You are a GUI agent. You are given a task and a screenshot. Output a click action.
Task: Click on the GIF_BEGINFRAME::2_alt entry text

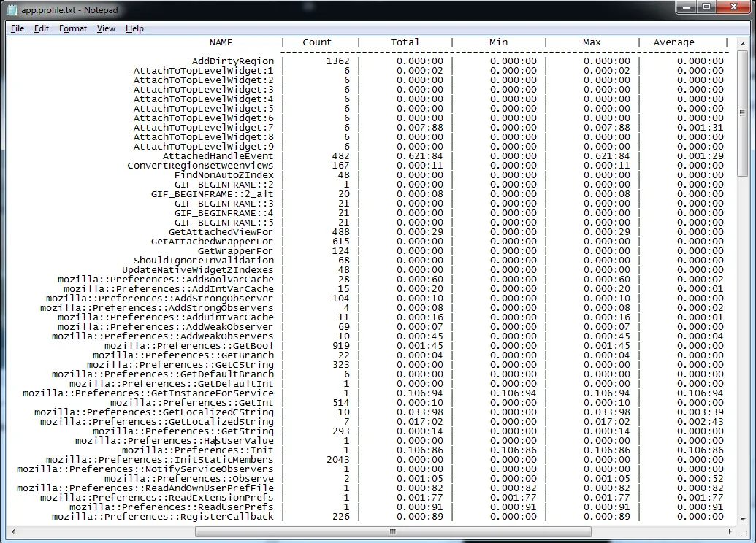click(212, 194)
